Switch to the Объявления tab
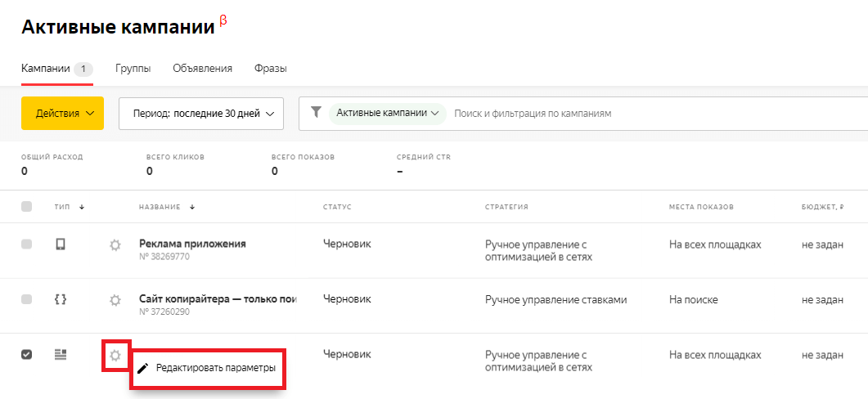Viewport: 868px width, 399px height. click(202, 69)
